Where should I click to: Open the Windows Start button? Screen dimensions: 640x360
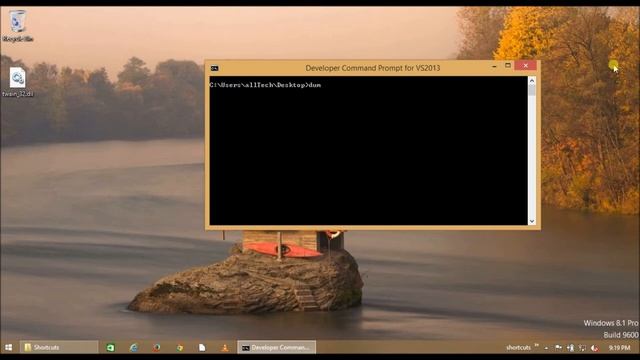[9, 347]
